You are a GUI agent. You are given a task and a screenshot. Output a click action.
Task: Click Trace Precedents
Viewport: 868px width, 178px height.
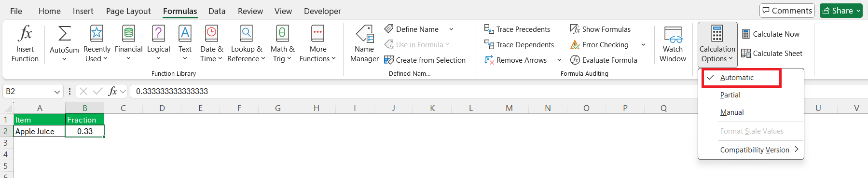click(x=517, y=29)
